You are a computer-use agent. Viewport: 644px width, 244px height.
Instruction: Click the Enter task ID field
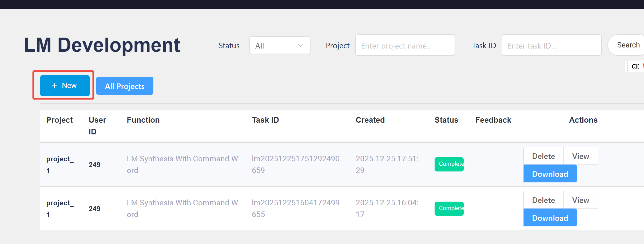coord(551,46)
